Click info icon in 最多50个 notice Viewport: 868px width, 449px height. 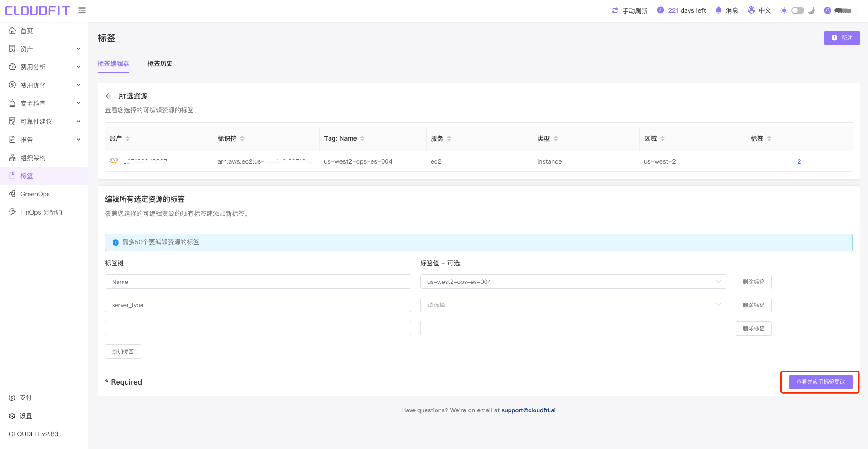click(x=116, y=243)
